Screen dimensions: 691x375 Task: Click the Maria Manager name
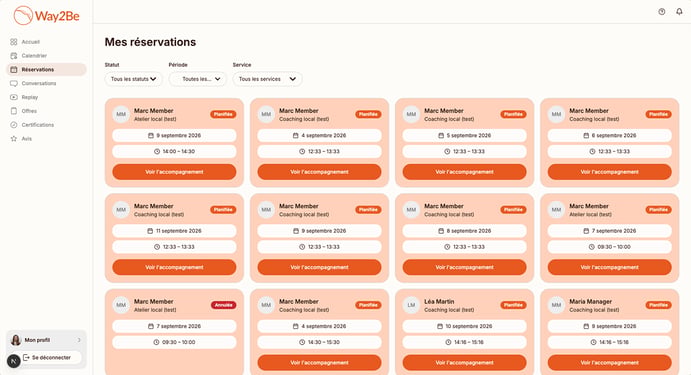pos(591,301)
